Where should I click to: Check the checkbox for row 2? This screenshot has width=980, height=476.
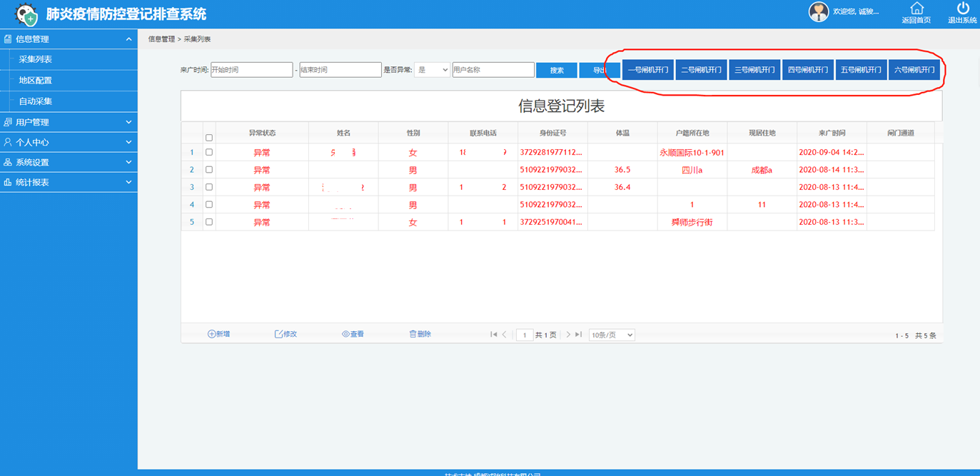point(209,170)
